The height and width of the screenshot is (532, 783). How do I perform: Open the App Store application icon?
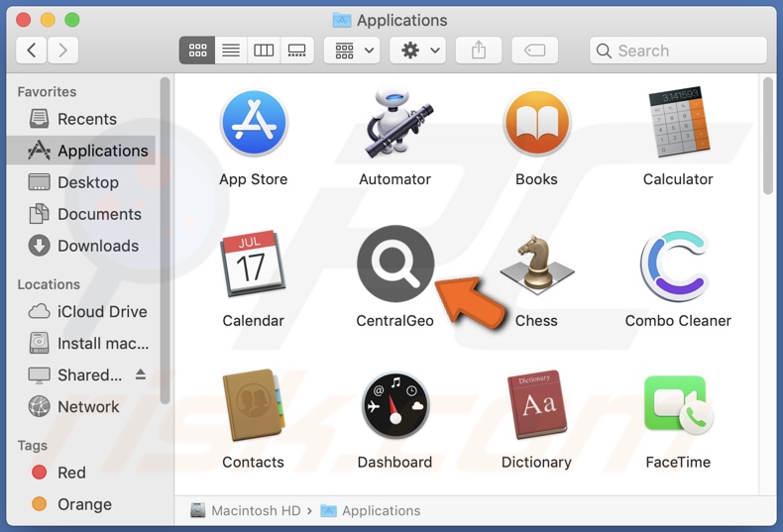pos(254,123)
